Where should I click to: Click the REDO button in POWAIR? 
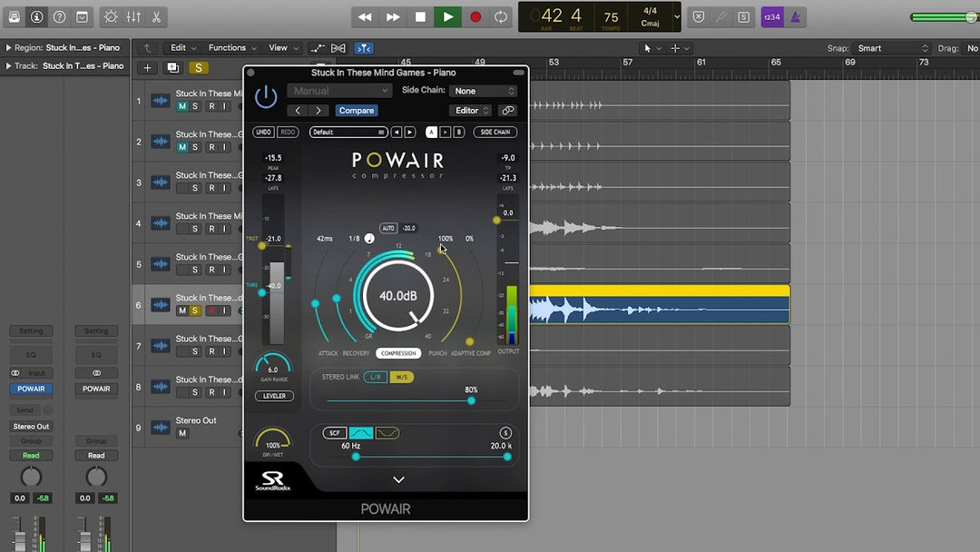click(288, 132)
